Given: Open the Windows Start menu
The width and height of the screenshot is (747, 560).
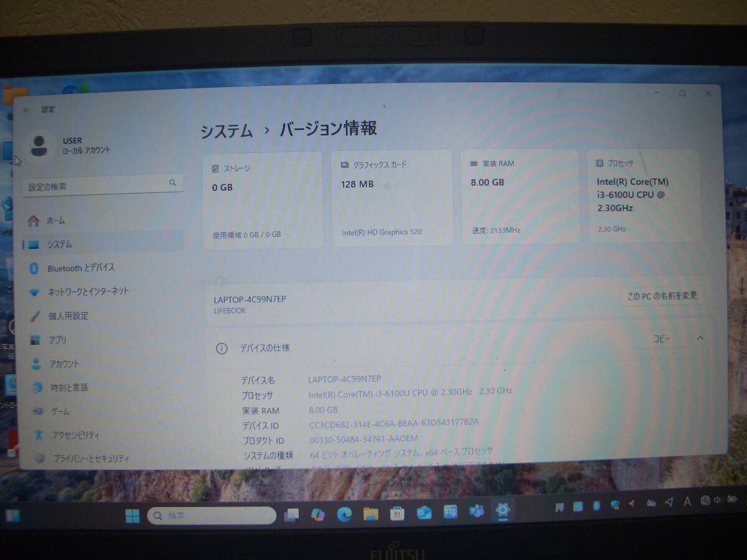Looking at the screenshot, I should pyautogui.click(x=133, y=515).
